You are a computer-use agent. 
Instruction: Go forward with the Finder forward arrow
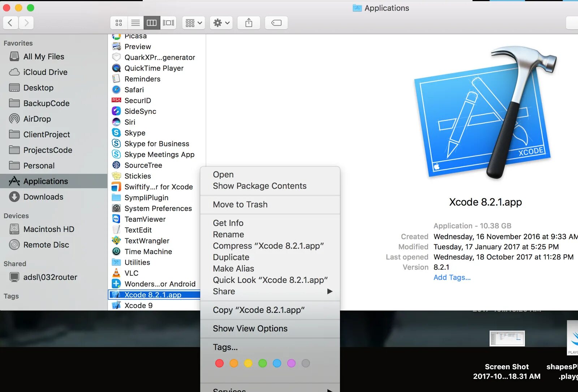26,23
